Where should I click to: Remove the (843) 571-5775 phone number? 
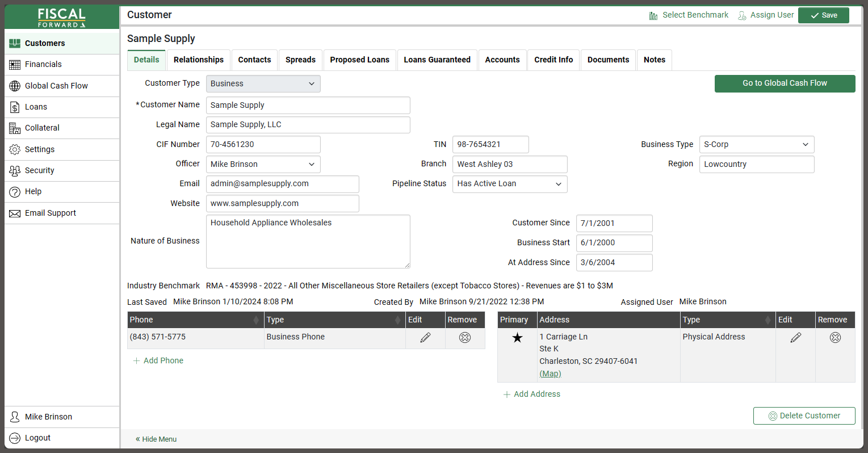pyautogui.click(x=464, y=337)
